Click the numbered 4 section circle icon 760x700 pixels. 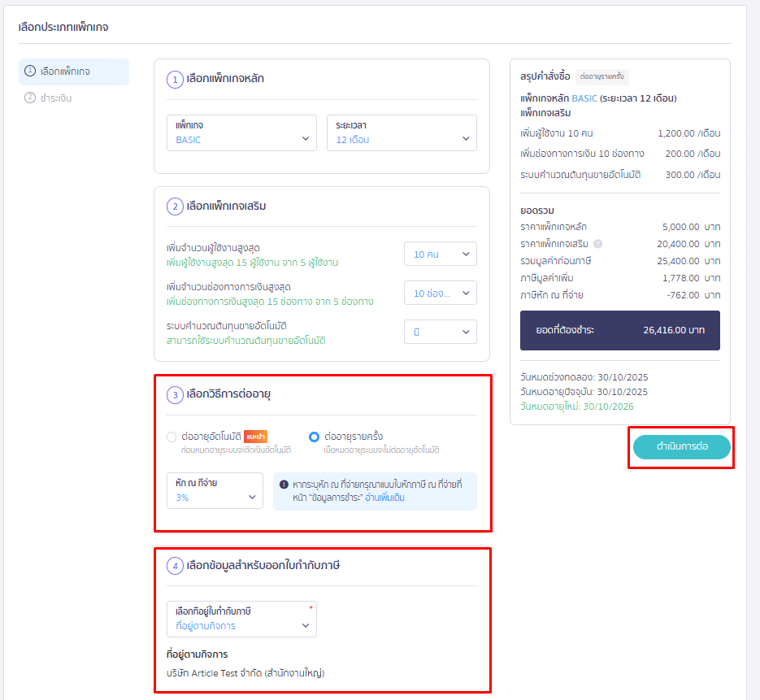(175, 566)
